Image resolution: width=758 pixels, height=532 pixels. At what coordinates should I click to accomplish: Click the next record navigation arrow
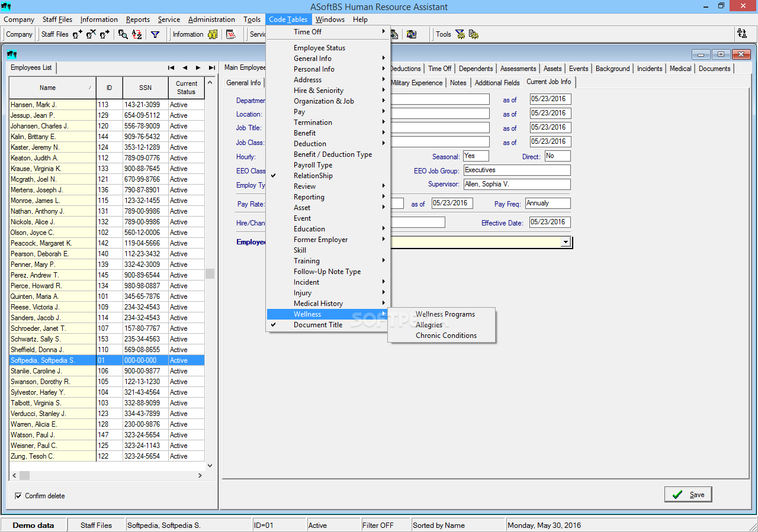pyautogui.click(x=198, y=67)
